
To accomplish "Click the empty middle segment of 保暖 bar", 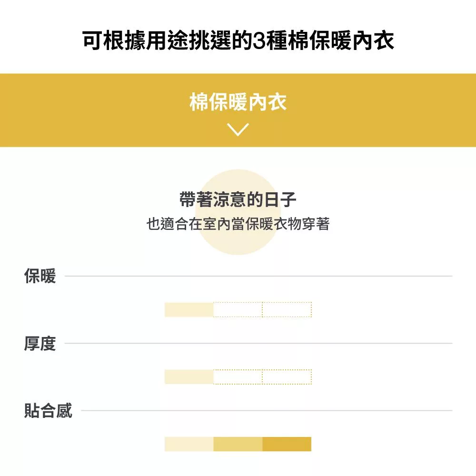I will tap(238, 309).
